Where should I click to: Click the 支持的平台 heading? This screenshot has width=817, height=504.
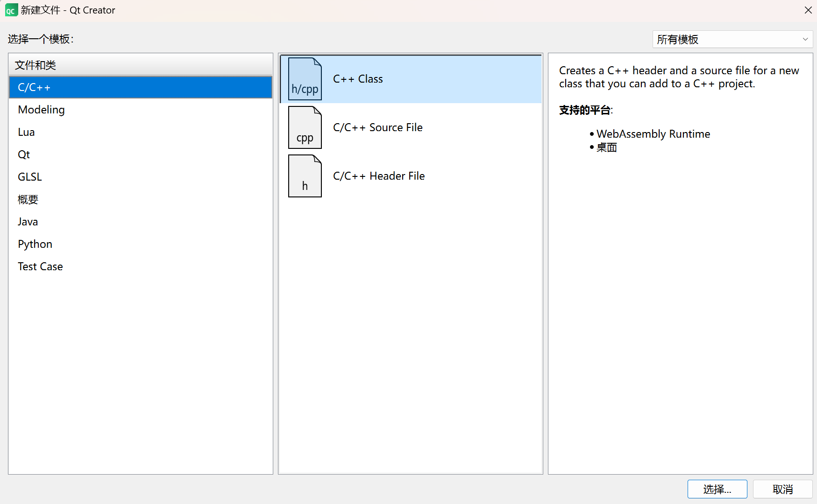586,110
